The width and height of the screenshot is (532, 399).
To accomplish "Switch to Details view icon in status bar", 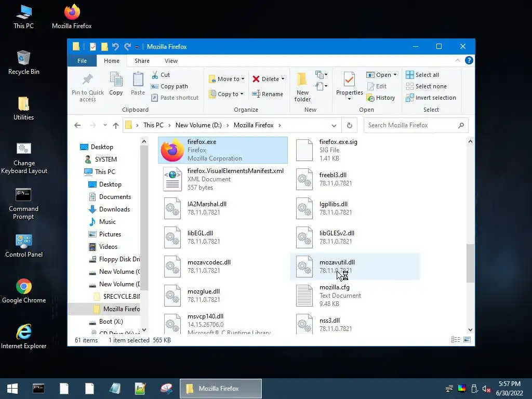I will tap(456, 340).
